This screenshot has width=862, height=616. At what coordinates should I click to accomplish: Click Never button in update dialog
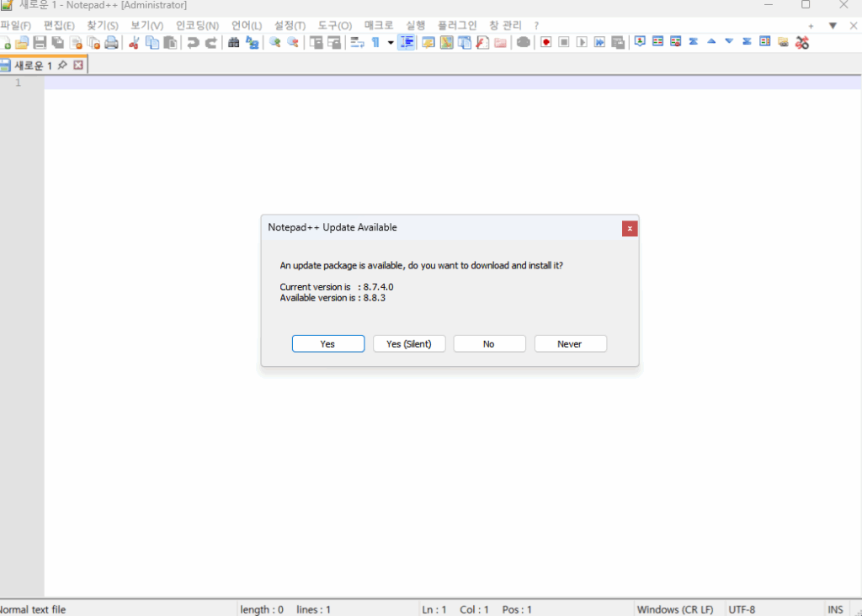coord(570,343)
